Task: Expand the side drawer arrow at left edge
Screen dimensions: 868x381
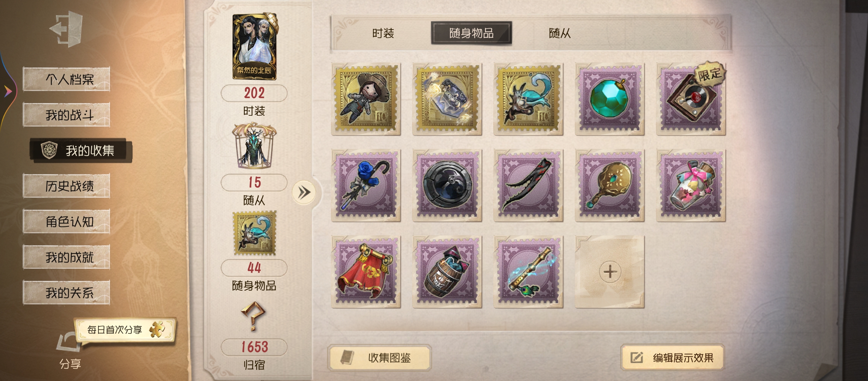Action: point(8,92)
